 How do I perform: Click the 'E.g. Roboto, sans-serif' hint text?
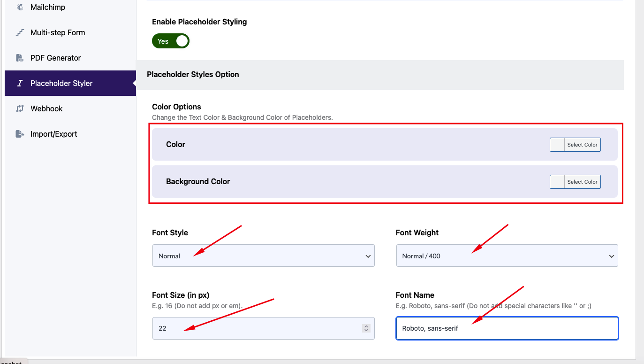pos(493,306)
